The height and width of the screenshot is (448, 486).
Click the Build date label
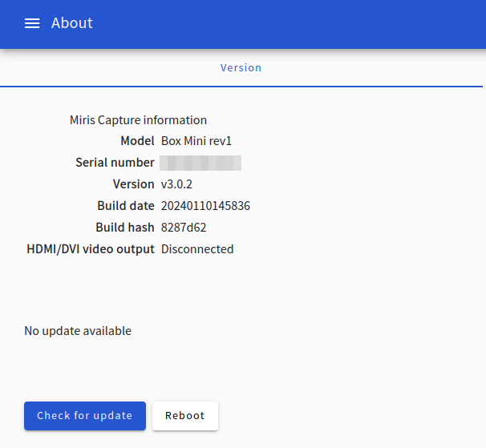(x=126, y=206)
